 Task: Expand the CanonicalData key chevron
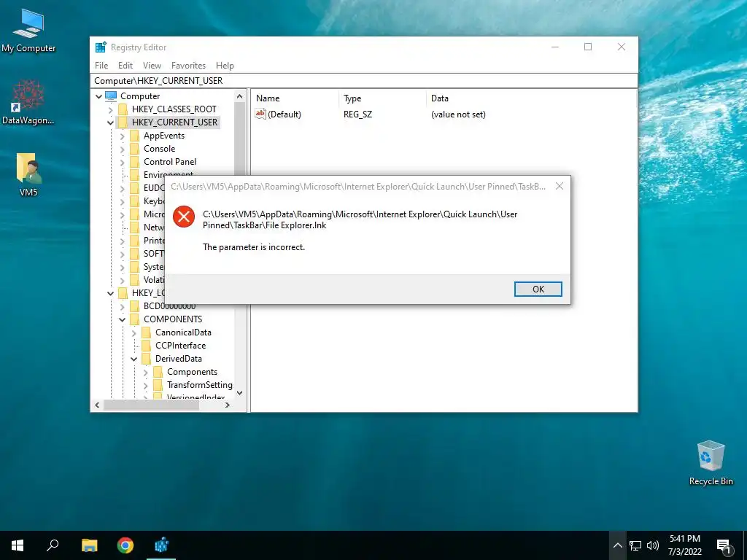(x=134, y=332)
